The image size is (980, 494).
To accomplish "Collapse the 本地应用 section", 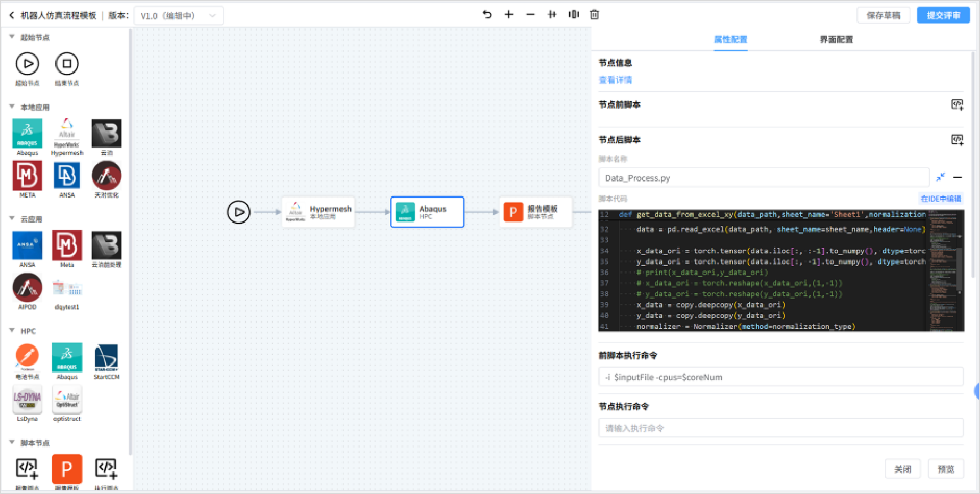I will click(x=12, y=107).
